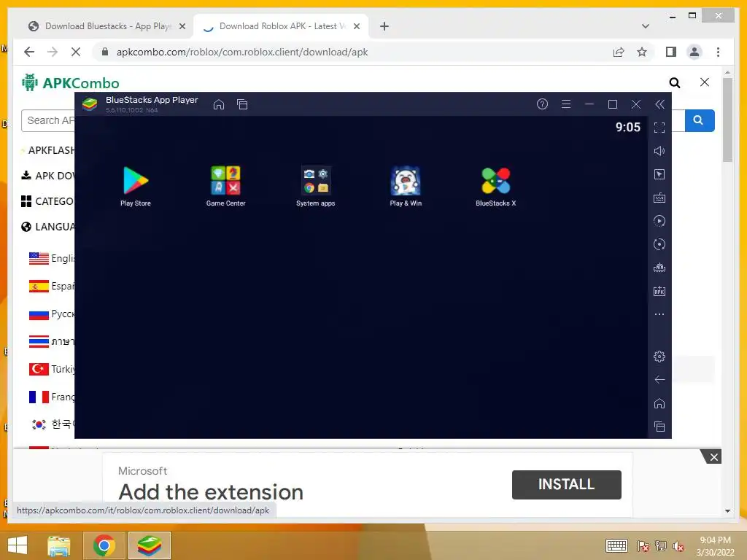Click the rotate screen icon in sidebar

(x=659, y=244)
